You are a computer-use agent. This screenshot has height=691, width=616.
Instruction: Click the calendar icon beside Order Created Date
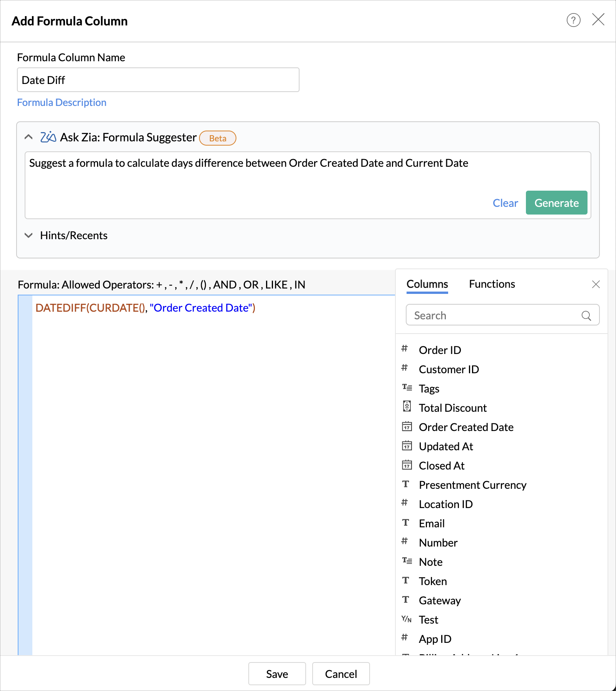click(x=407, y=427)
